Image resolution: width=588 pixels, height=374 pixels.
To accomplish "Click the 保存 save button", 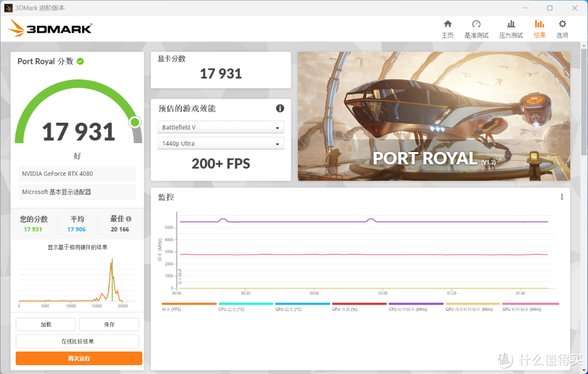I will (109, 324).
